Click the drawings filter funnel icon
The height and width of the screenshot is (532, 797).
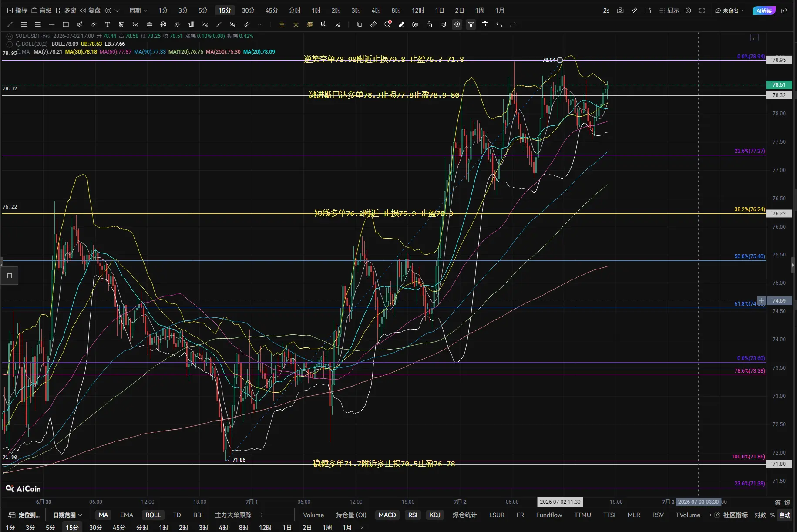471,24
